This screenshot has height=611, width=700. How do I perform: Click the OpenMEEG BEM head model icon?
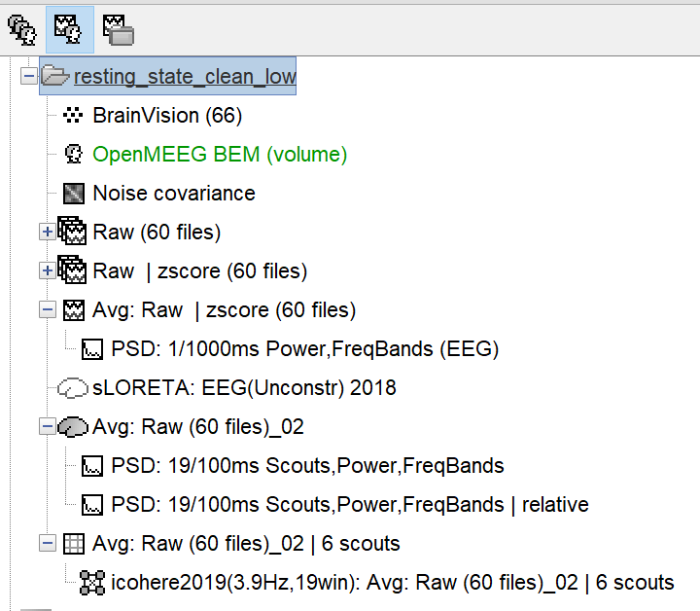pos(74,155)
